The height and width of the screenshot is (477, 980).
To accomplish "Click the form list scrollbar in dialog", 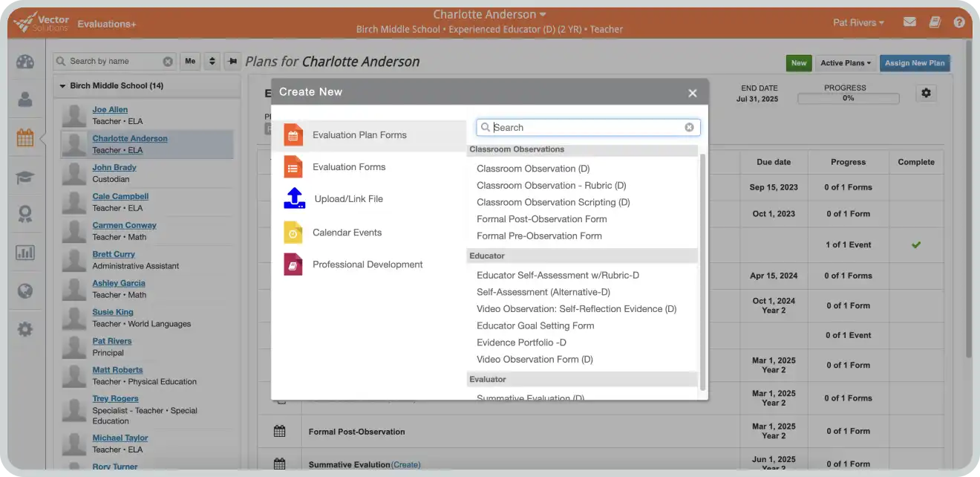I will coord(702,267).
